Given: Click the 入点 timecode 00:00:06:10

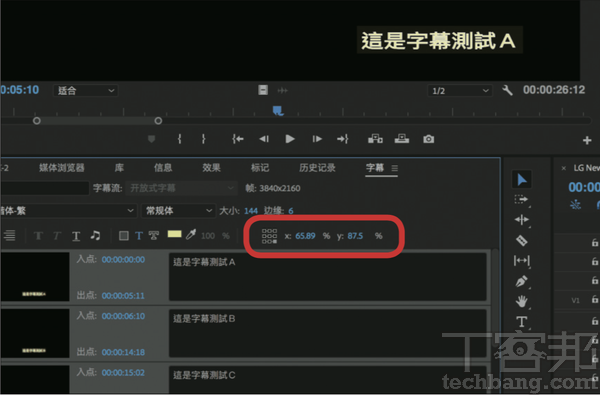Looking at the screenshot, I should pos(123,316).
